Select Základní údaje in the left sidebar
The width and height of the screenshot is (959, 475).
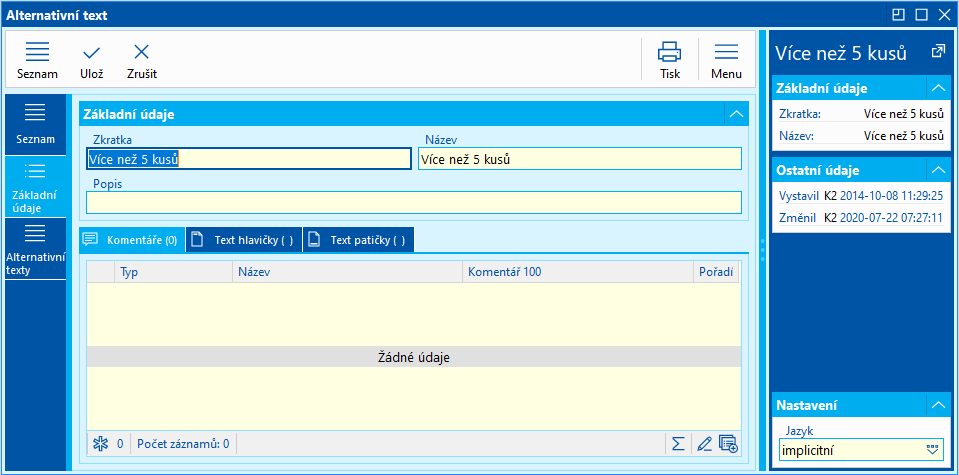coord(35,186)
